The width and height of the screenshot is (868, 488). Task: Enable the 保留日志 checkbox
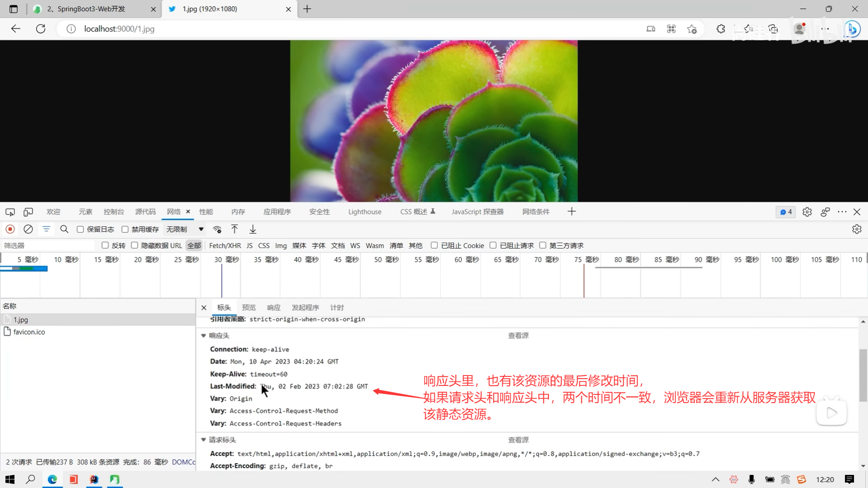point(80,230)
